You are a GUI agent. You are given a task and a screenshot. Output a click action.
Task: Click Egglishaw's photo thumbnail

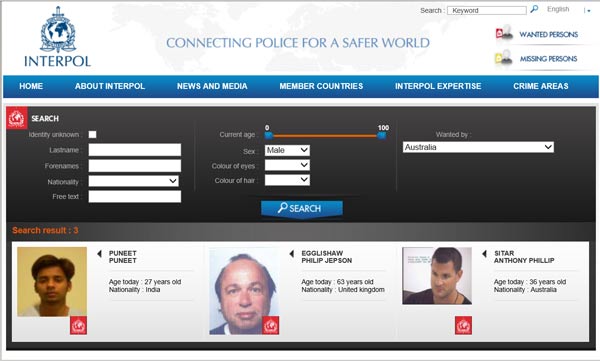coord(244,291)
